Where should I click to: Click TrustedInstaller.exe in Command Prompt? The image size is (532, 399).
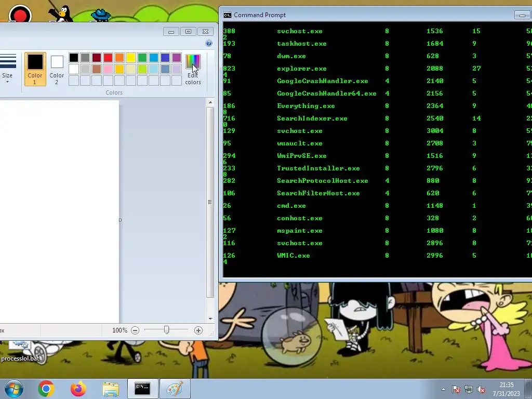point(318,168)
